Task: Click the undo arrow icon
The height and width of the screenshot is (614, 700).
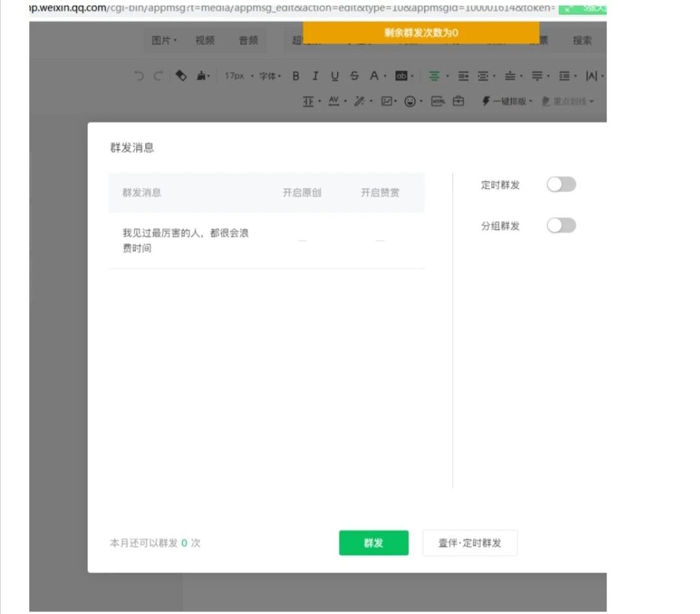Action: [x=139, y=76]
